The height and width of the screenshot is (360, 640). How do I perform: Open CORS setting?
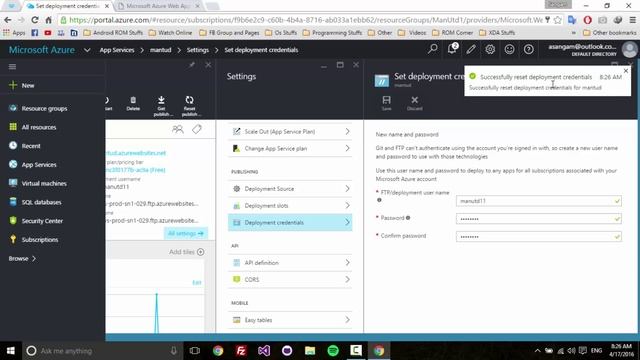[x=290, y=279]
